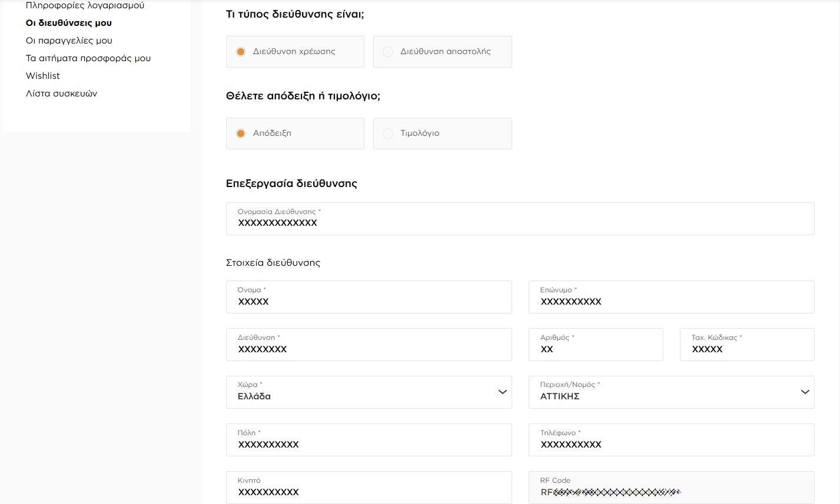Choose the Τιμολόγιο radio option
The image size is (840, 504).
click(x=388, y=133)
